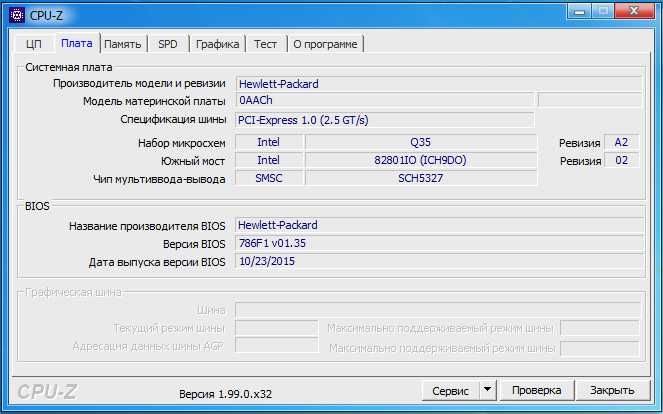Click the Южный мост label
The image size is (663, 414).
pyautogui.click(x=193, y=162)
